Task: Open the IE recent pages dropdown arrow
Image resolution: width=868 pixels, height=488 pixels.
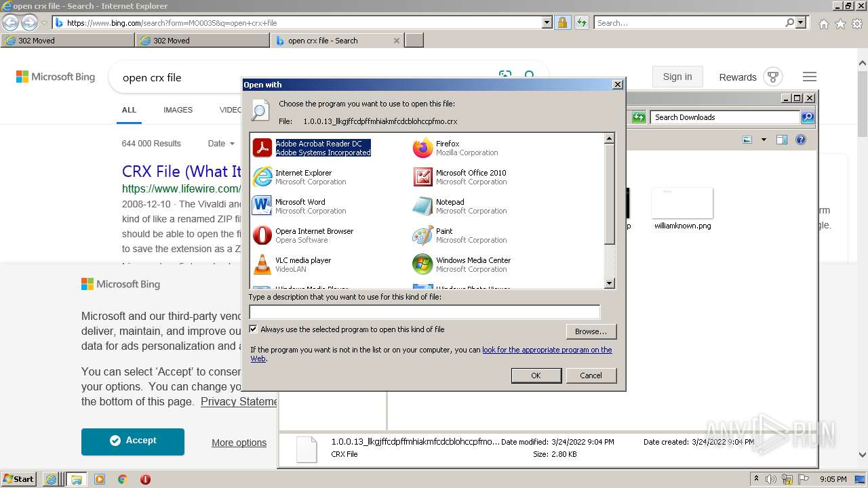Action: [x=44, y=23]
